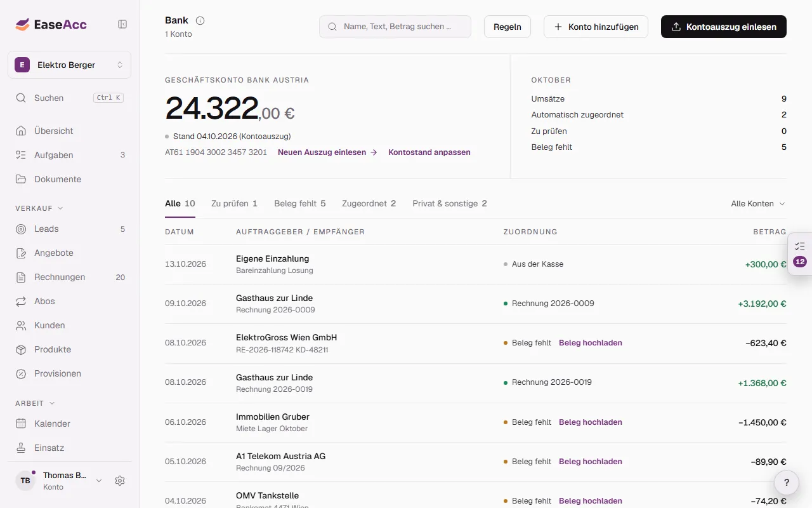Go to Aufgaben in the sidebar
The image size is (812, 508).
point(70,155)
